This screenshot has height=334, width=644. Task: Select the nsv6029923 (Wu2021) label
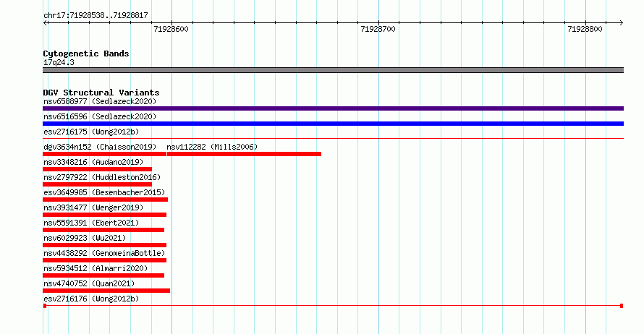coord(85,238)
